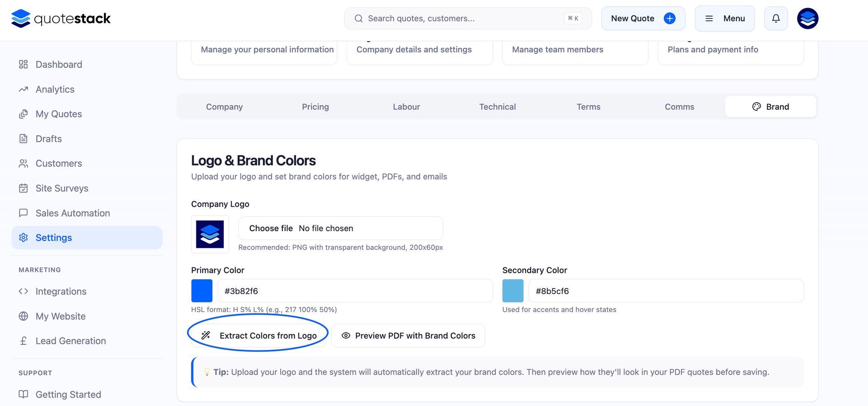Open the Primary Color swatch picker
This screenshot has height=406, width=868.
pos(202,291)
